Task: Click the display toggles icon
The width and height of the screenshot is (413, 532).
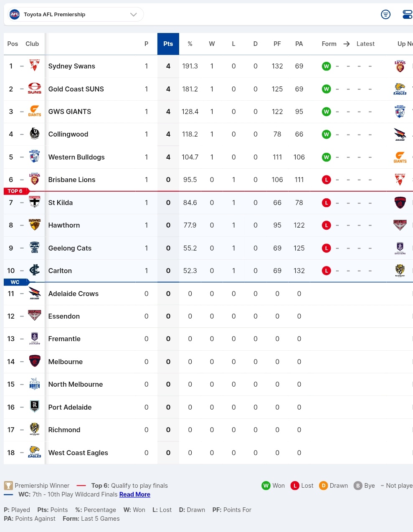Action: click(407, 15)
